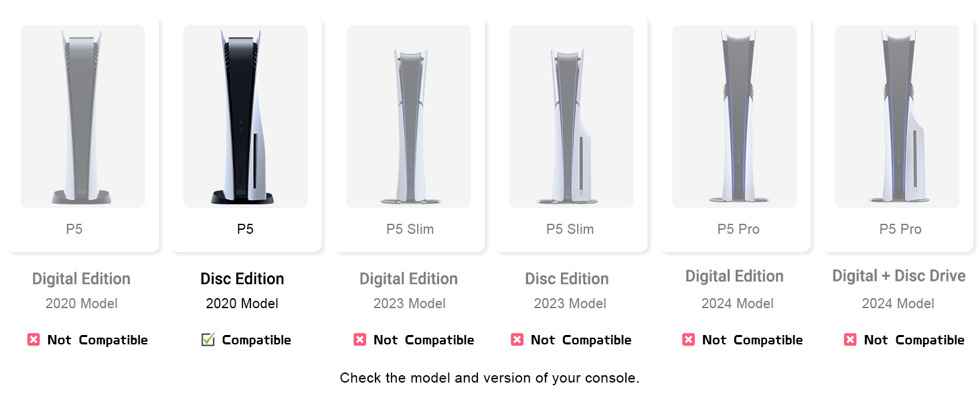Select the P5 Pro with disc drive image
Image resolution: width=980 pixels, height=402 pixels.
[897, 117]
